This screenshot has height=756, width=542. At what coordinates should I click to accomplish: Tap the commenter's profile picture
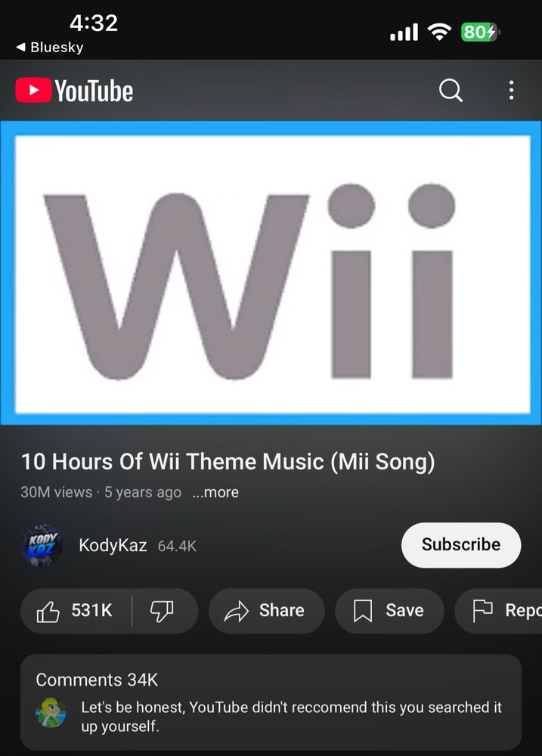click(x=51, y=712)
